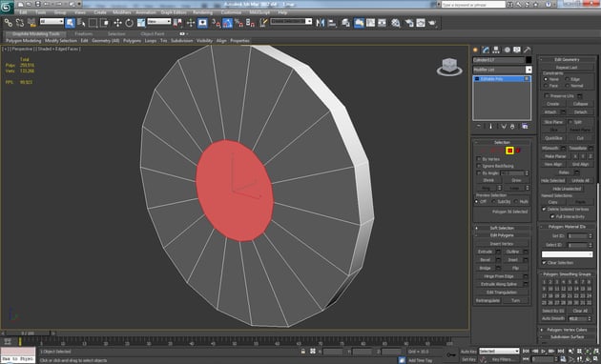Select the Select and Move tool
601x364 pixels.
(117, 23)
